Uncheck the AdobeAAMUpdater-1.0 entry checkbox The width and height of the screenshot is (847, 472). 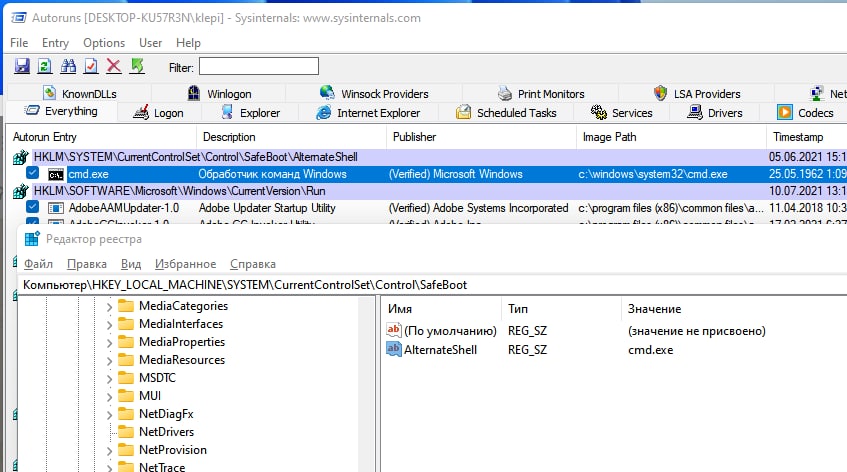32,207
